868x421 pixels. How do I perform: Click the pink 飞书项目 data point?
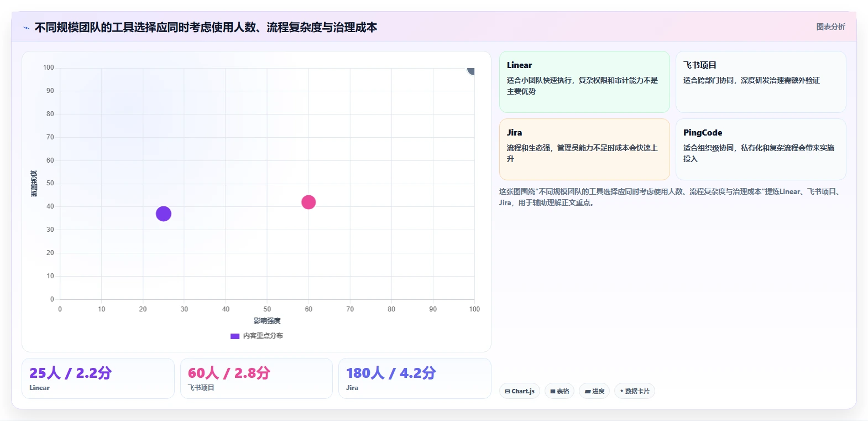tap(308, 202)
